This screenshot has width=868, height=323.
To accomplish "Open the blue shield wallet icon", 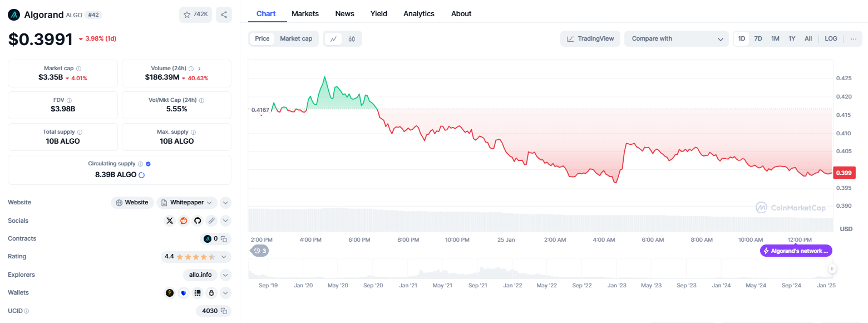I will pos(184,292).
